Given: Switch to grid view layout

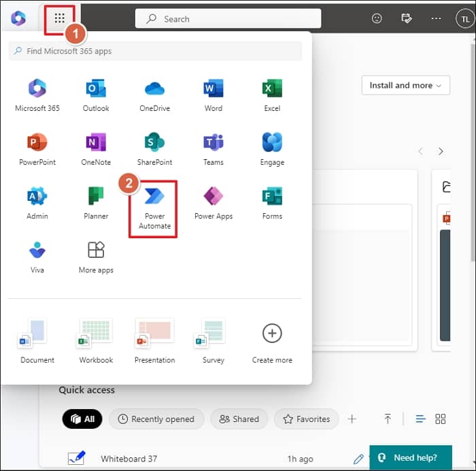Looking at the screenshot, I should pyautogui.click(x=440, y=419).
